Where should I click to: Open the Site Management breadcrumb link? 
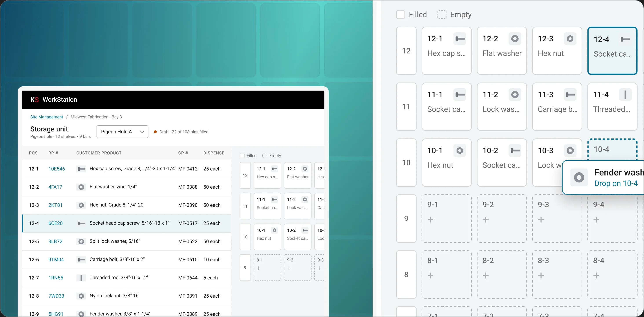coord(46,117)
